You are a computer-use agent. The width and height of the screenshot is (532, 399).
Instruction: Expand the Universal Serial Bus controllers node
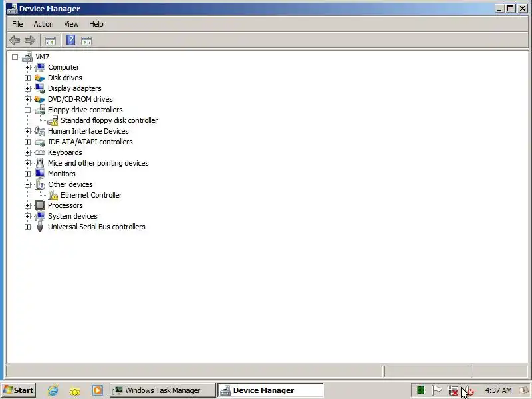(x=27, y=227)
